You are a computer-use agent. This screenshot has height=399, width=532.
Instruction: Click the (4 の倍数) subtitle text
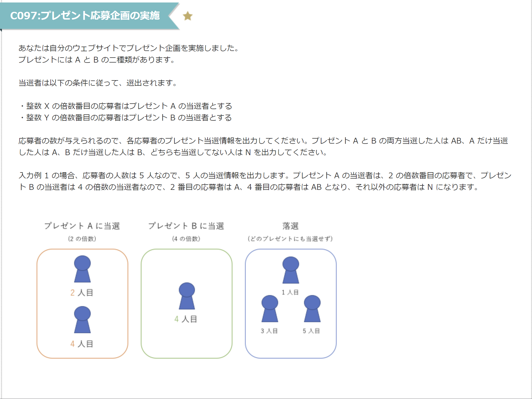point(186,239)
